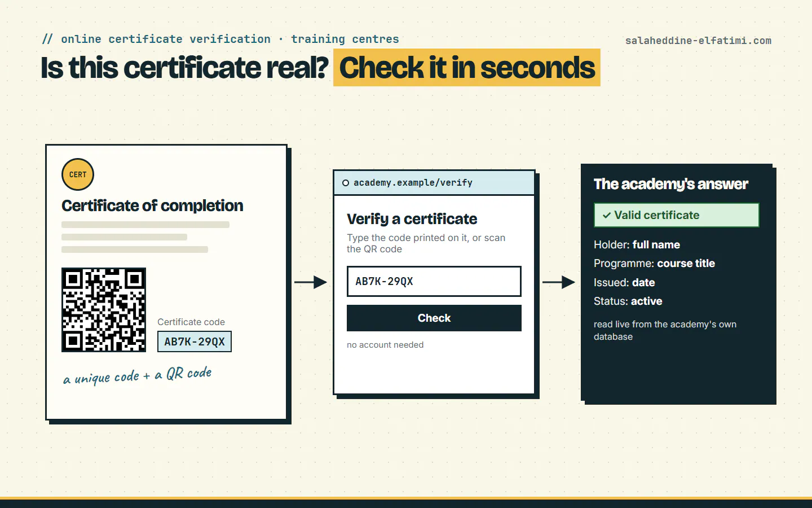
Task: Click the 'Issued: date' line
Action: click(624, 282)
